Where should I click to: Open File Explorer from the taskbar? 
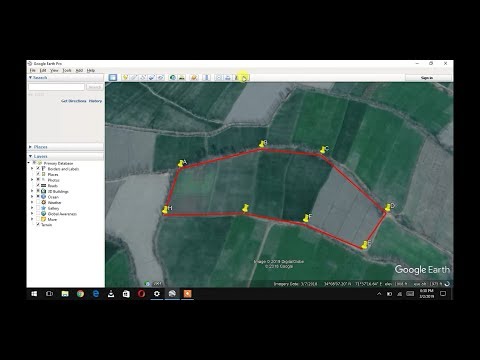(65, 294)
